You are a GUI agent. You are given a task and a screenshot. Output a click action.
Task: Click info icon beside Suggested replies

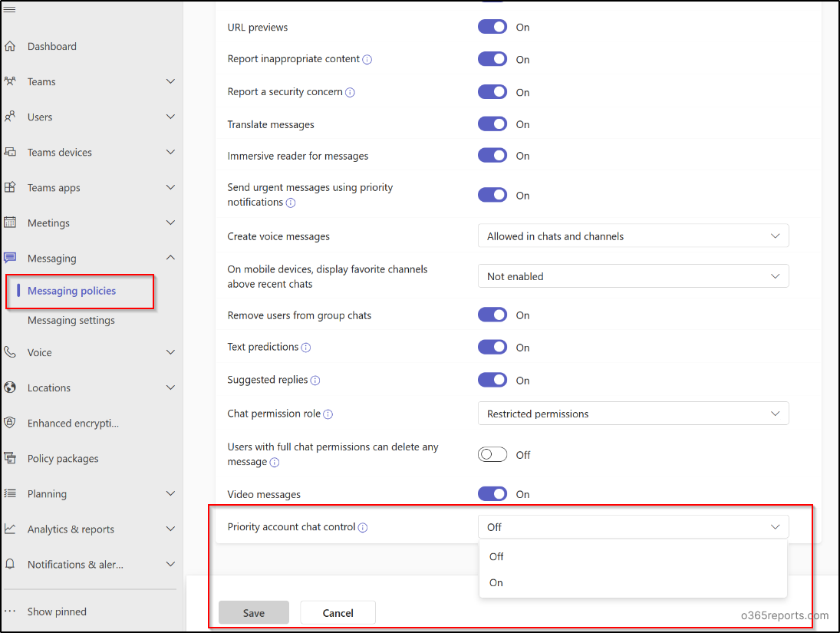[x=315, y=381]
